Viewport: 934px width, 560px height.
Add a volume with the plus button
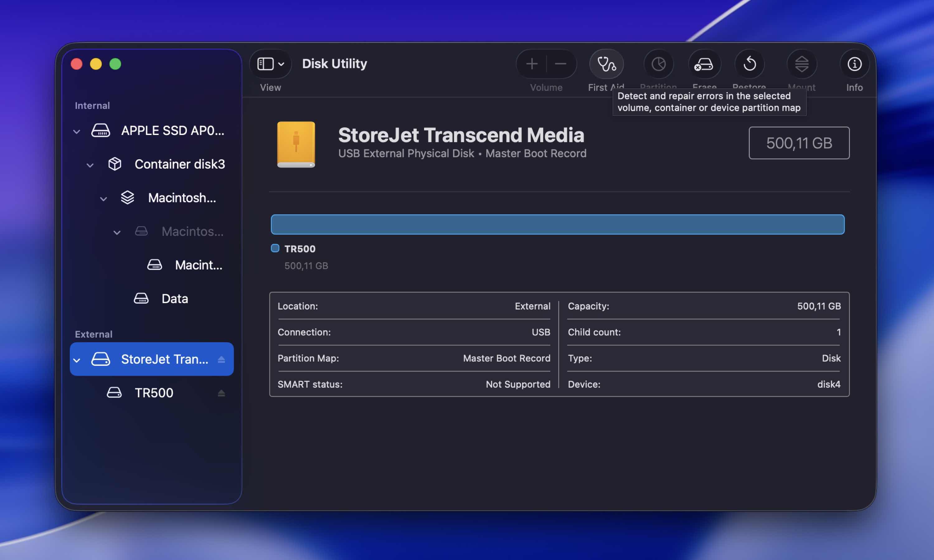click(x=531, y=64)
